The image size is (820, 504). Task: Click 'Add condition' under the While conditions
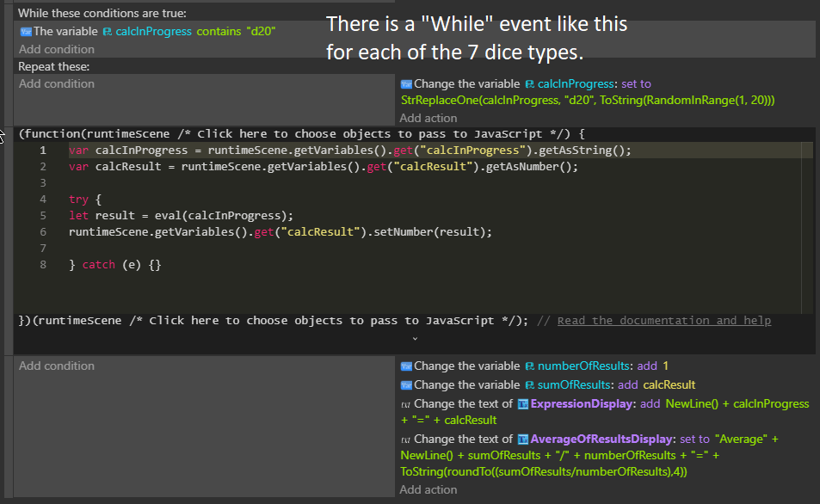tap(57, 50)
